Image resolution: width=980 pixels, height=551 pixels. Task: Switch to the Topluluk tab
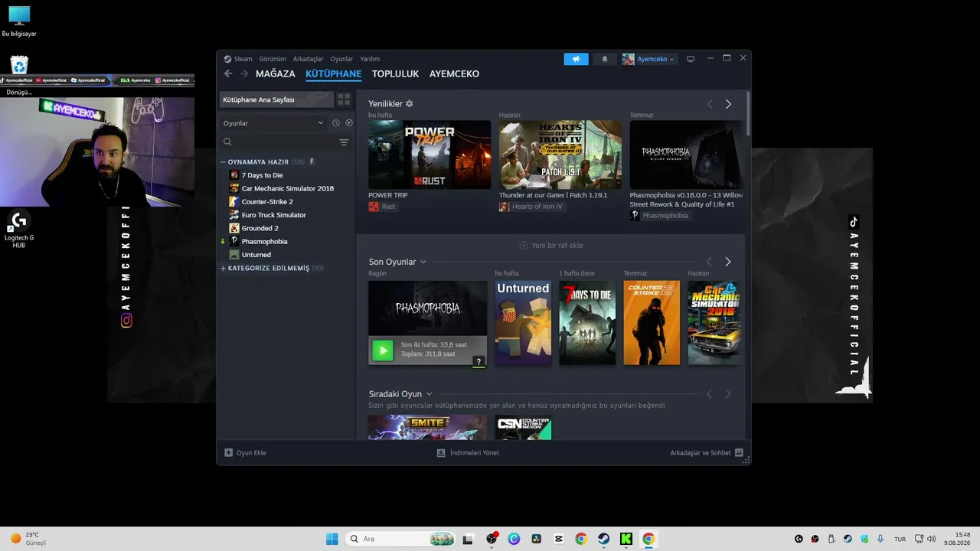(395, 74)
